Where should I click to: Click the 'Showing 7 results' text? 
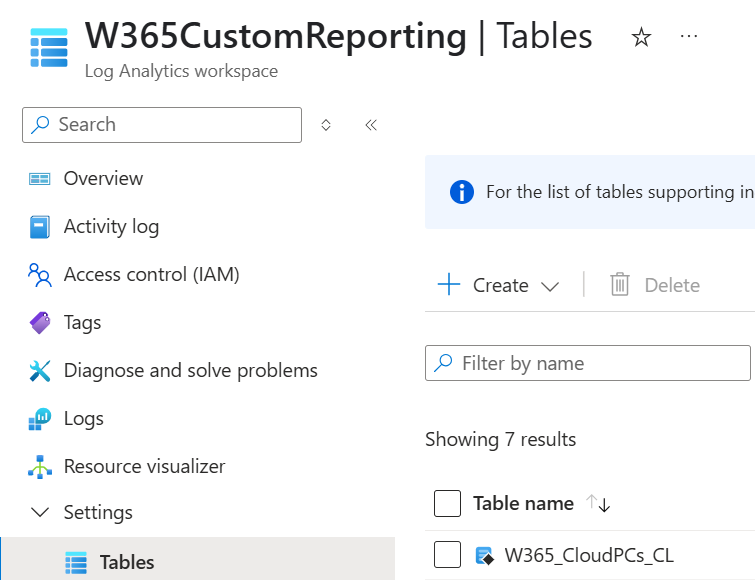coord(500,439)
